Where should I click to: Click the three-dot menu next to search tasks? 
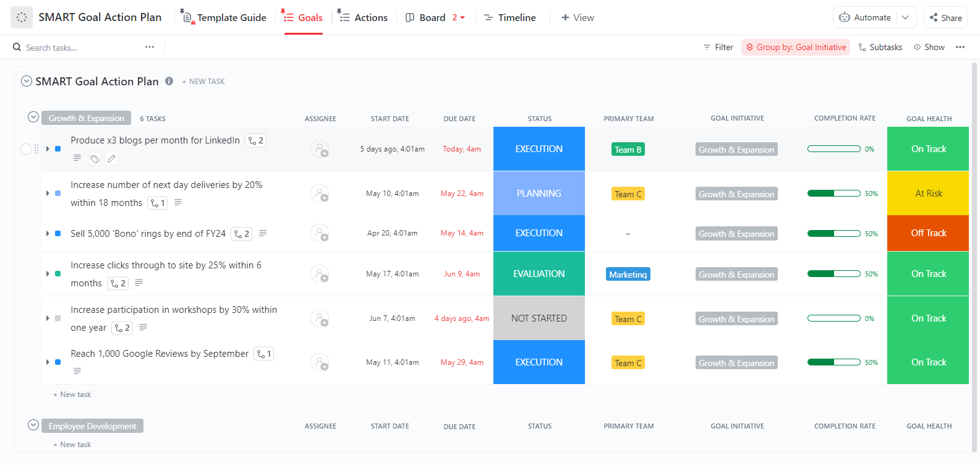150,47
